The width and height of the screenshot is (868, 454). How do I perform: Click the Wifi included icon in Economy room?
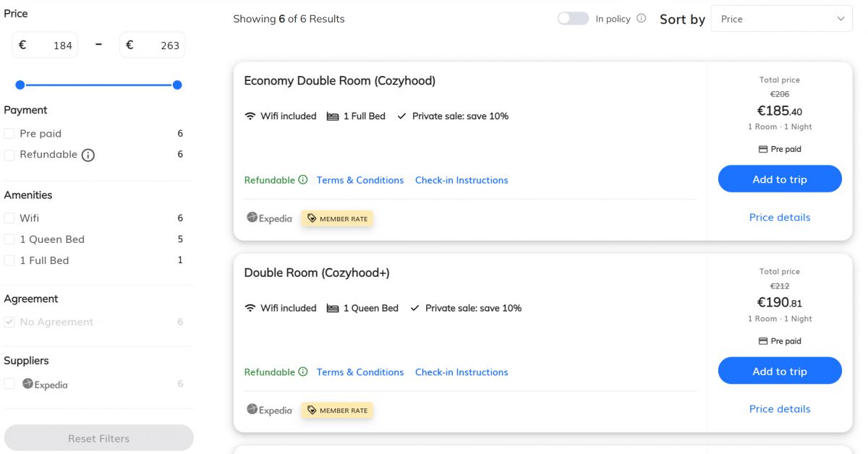click(x=250, y=116)
